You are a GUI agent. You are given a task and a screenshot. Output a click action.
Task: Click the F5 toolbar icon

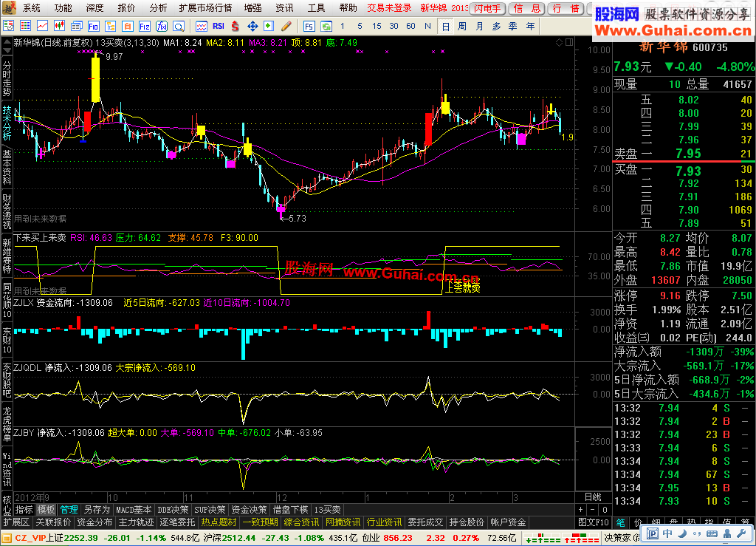[309, 26]
